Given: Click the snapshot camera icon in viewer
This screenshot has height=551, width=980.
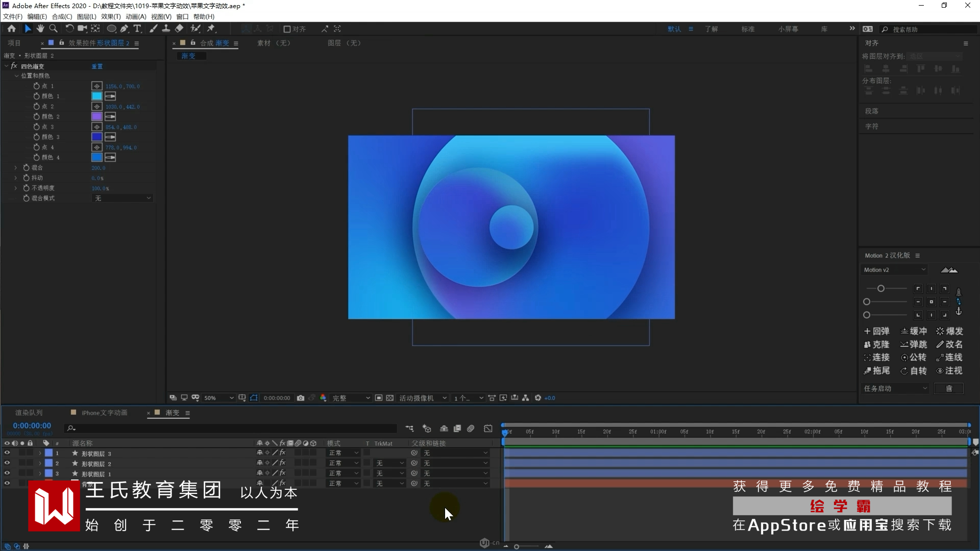Looking at the screenshot, I should 301,398.
